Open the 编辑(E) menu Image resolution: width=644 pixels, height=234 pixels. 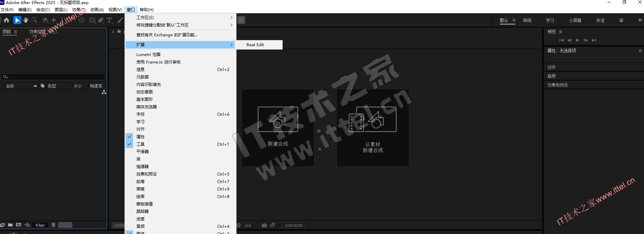coord(25,10)
